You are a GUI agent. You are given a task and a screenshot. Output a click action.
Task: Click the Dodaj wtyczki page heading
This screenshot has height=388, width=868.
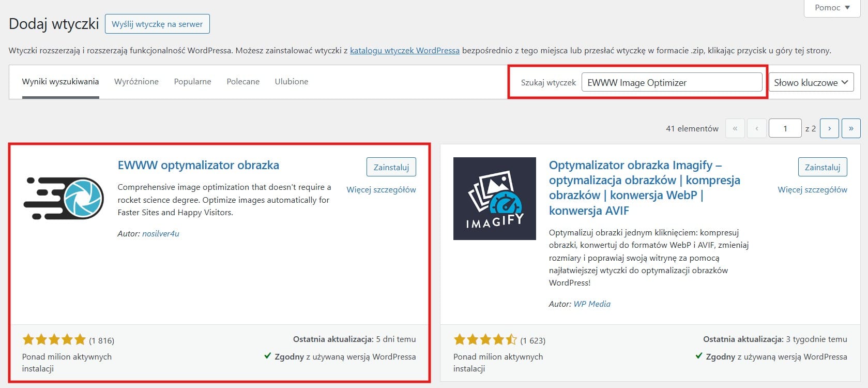(54, 24)
